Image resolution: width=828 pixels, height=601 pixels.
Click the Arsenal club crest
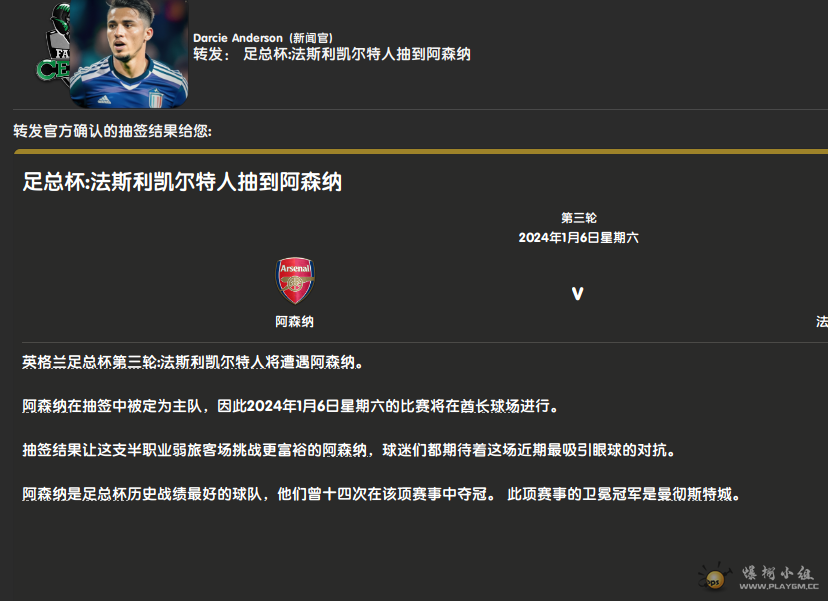point(295,281)
